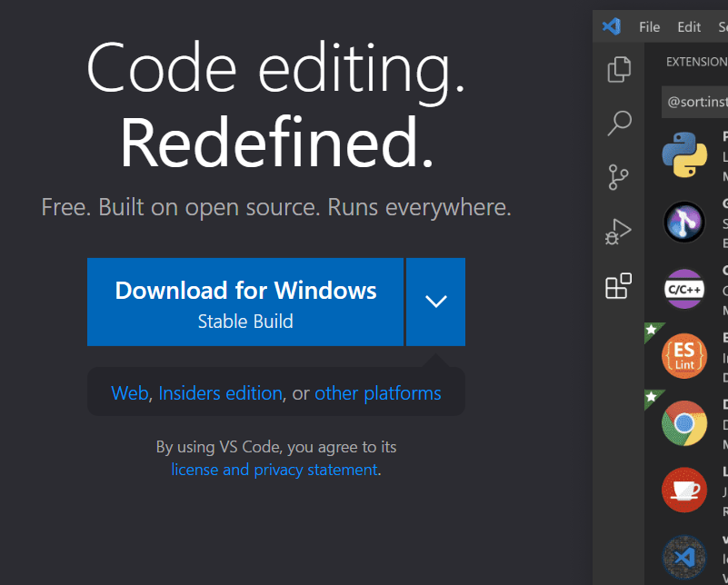Open license and privacy statement link
The height and width of the screenshot is (585, 728).
[274, 470]
